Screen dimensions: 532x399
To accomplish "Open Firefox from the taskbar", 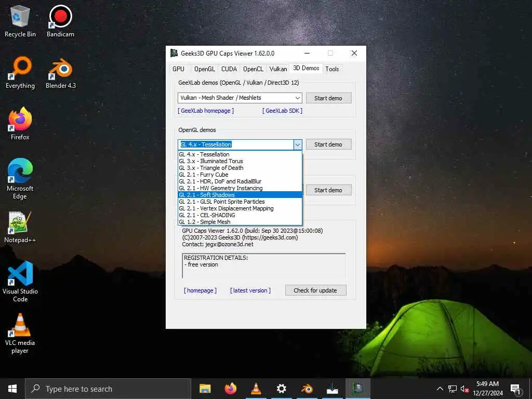I will tap(230, 389).
